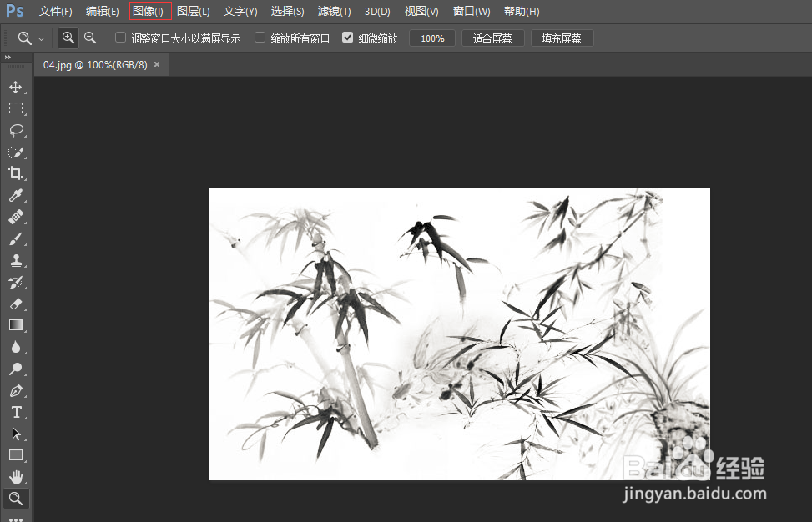Select the Path Selection arrow tool

point(16,434)
